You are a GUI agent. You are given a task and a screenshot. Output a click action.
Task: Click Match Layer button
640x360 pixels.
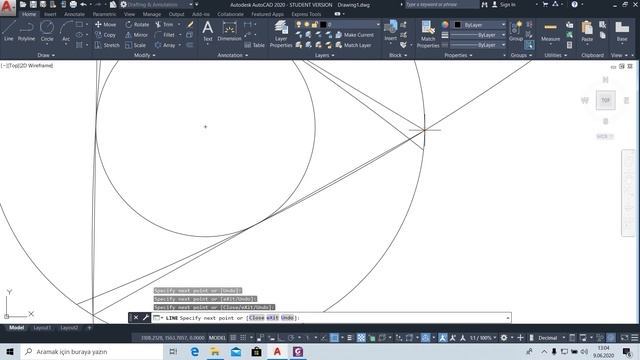tap(353, 45)
